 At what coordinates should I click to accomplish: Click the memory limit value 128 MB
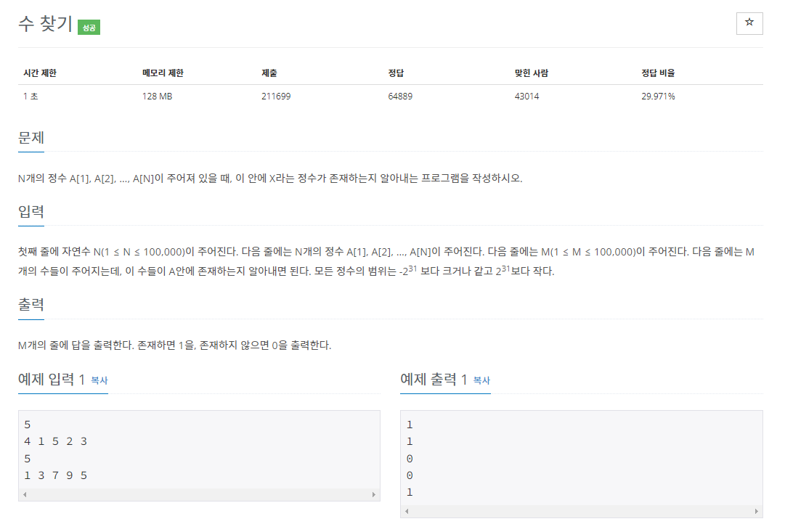coord(157,96)
